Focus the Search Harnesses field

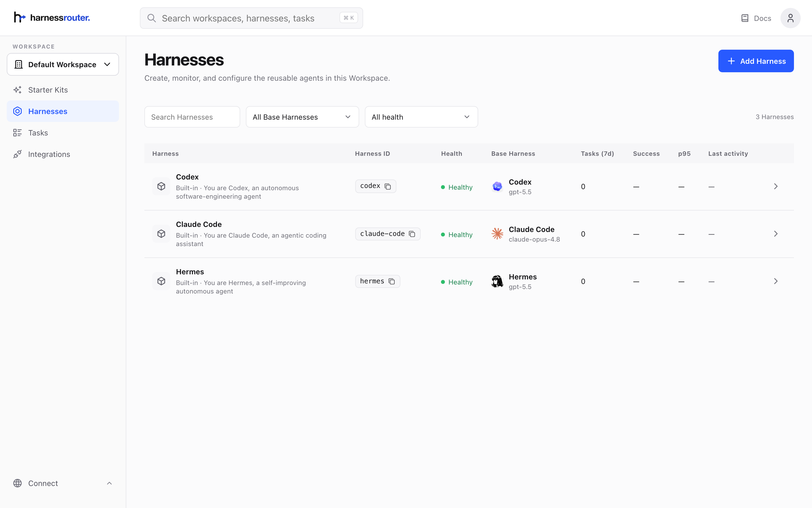pyautogui.click(x=192, y=117)
